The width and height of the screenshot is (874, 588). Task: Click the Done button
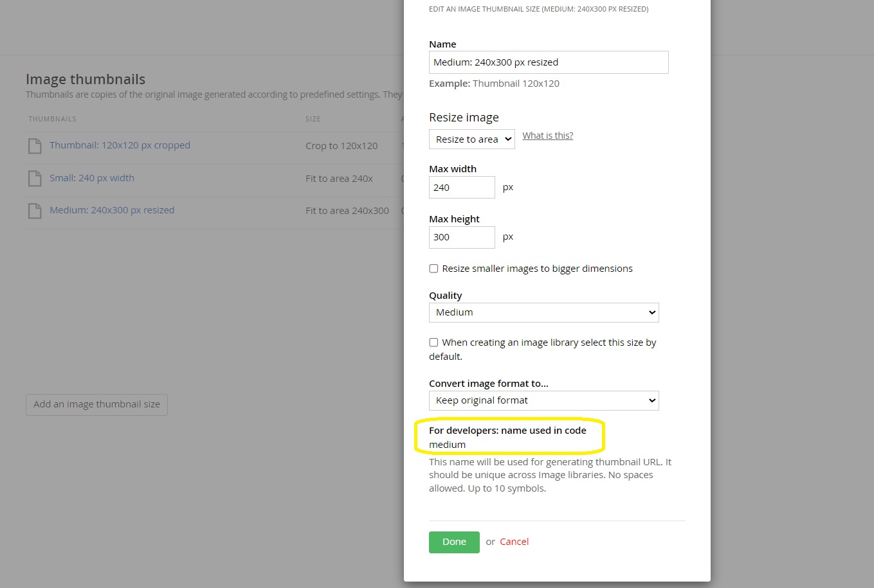pyautogui.click(x=454, y=542)
